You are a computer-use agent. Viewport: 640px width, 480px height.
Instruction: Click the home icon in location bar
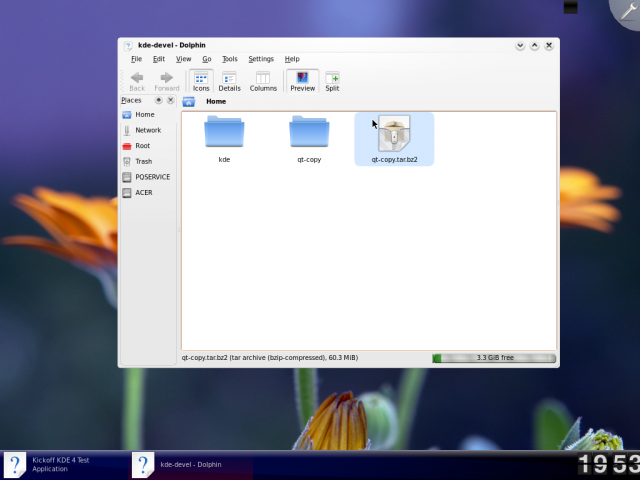pos(189,101)
